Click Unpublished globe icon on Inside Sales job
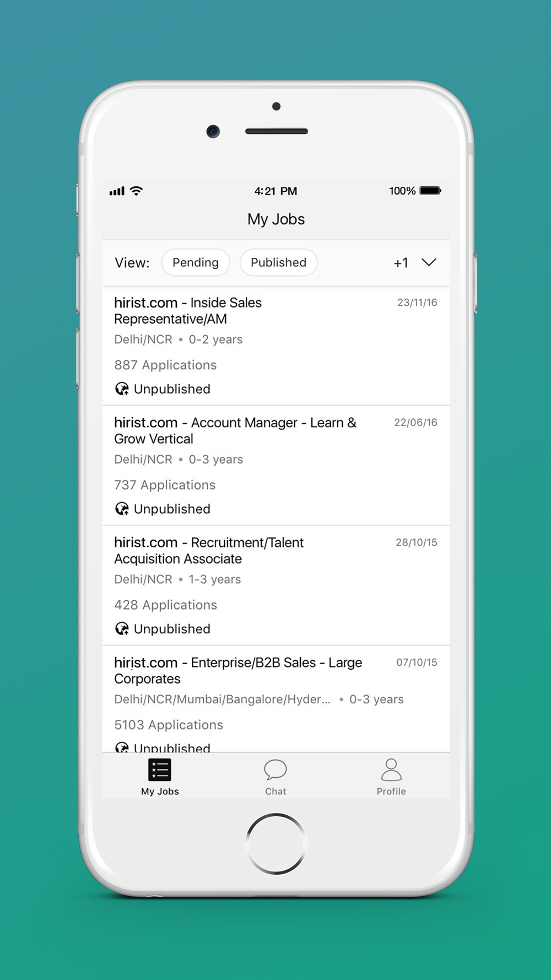This screenshot has height=980, width=551. click(x=122, y=389)
